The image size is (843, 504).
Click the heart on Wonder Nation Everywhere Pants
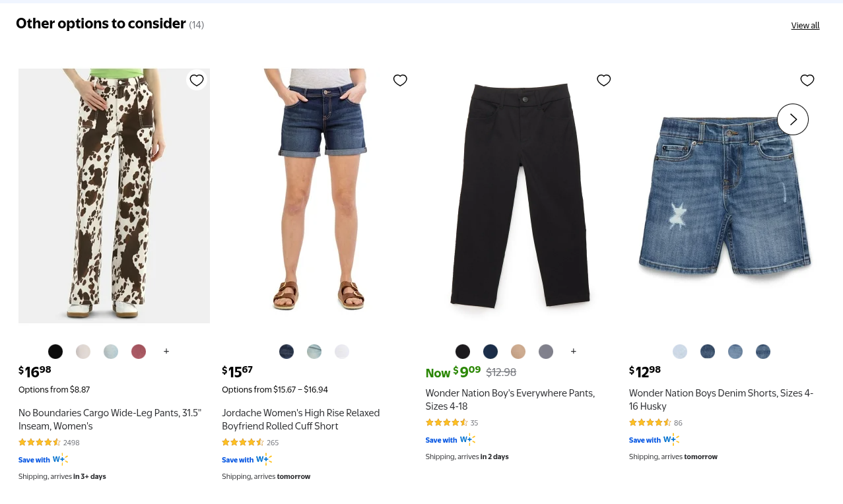[603, 80]
